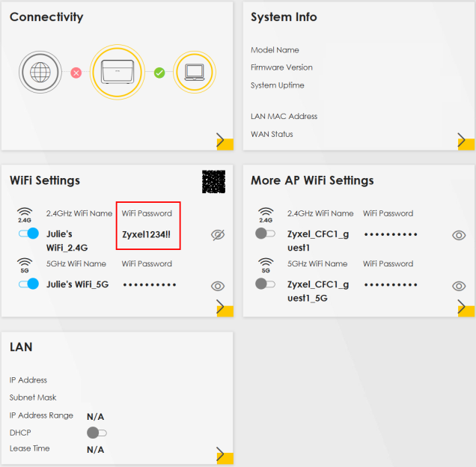
Task: Disable Julie's WiFi_2.4G toggle
Action: point(28,234)
